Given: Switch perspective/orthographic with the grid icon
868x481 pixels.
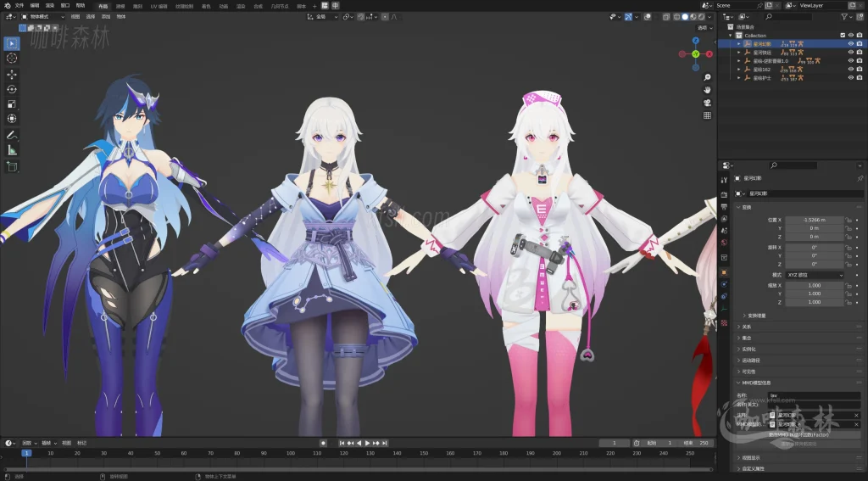Looking at the screenshot, I should (707, 115).
